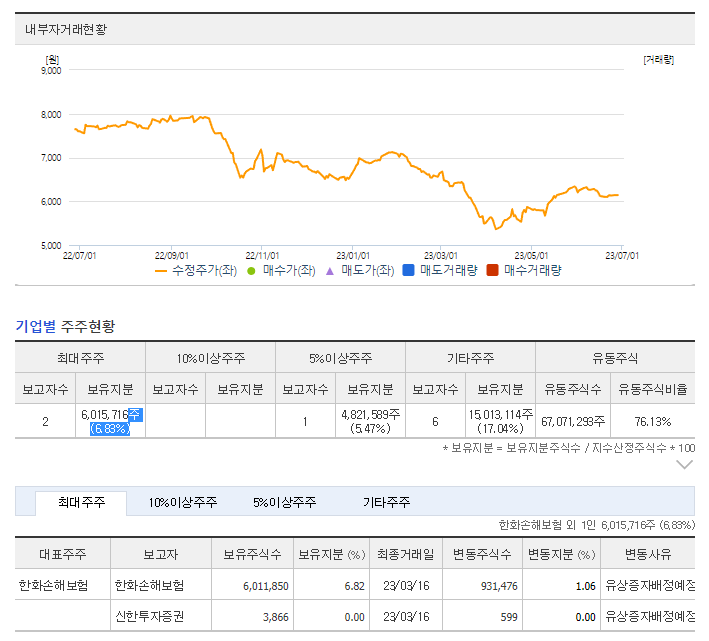The height and width of the screenshot is (641, 709).
Task: Click the 3,866 shares held value
Action: click(x=276, y=617)
